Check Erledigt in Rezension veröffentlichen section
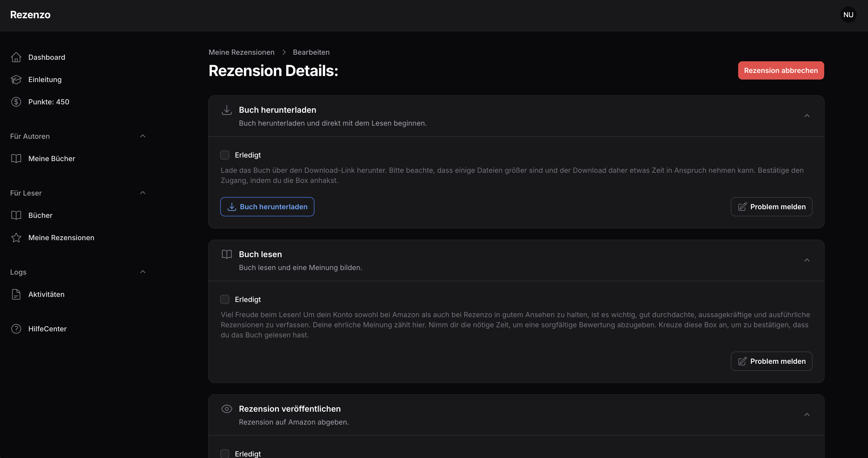The width and height of the screenshot is (868, 458). (225, 454)
